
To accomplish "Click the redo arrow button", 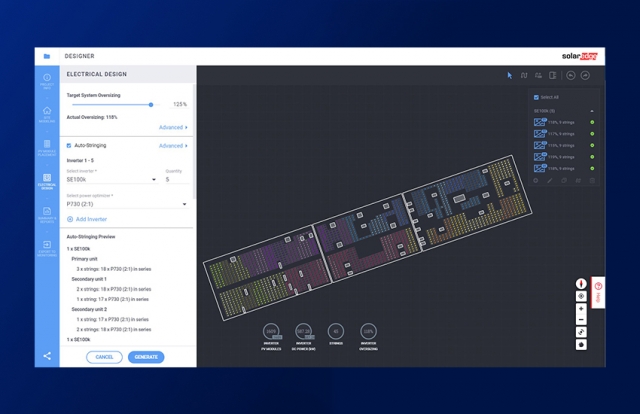I will (x=586, y=75).
